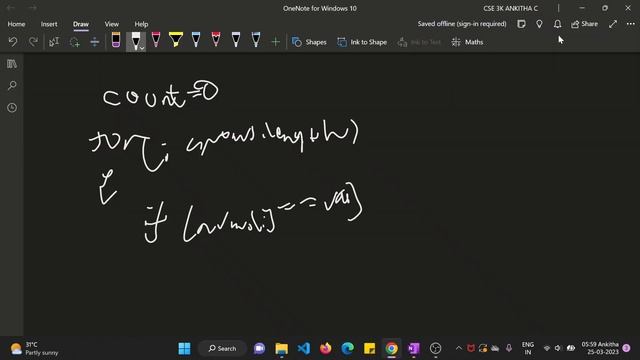Viewport: 640px width, 360px height.
Task: Open File Explorer from taskbar
Action: (x=281, y=349)
